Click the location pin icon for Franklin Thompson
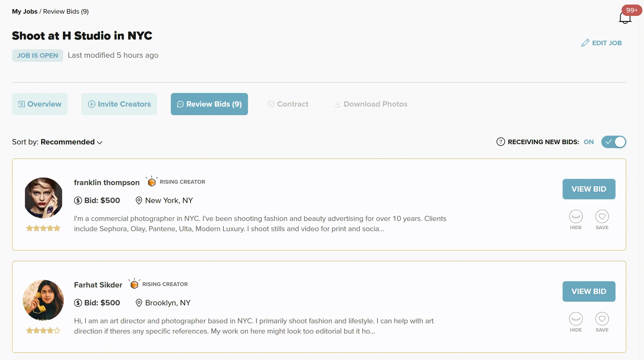The image size is (644, 360). click(x=139, y=200)
